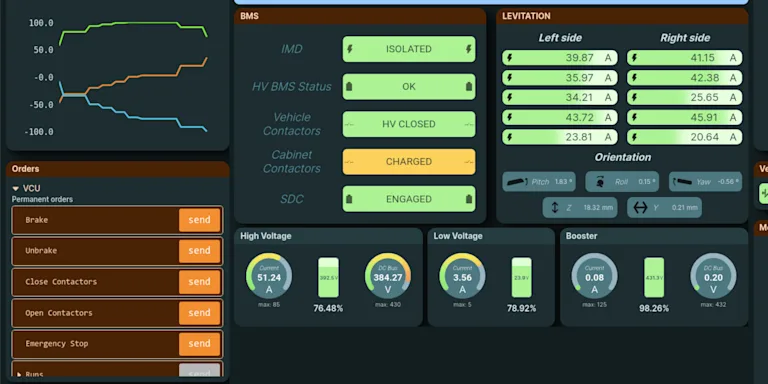Click the vertical arrow Z icon
This screenshot has width=768, height=384.
(x=555, y=208)
